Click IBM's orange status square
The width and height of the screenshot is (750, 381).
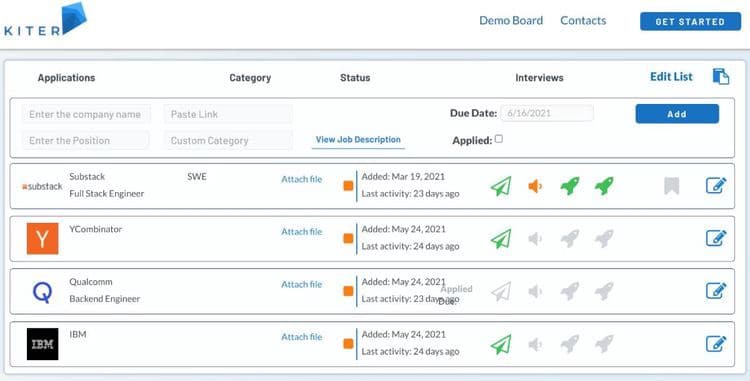click(348, 344)
